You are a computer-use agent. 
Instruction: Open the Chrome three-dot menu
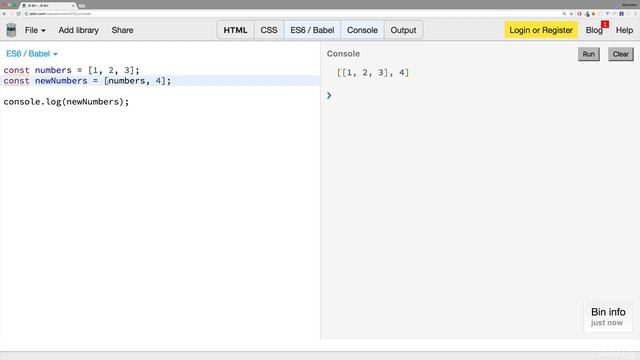pos(635,14)
